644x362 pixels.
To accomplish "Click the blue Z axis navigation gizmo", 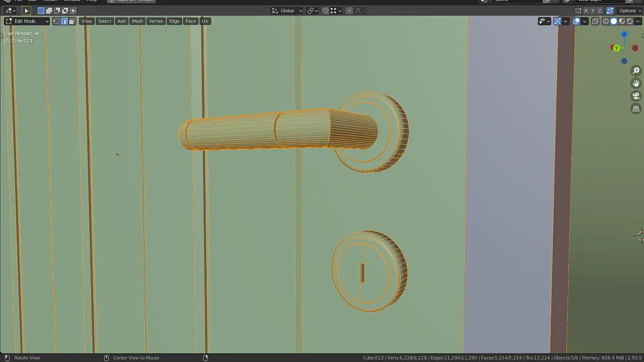I will (x=624, y=34).
